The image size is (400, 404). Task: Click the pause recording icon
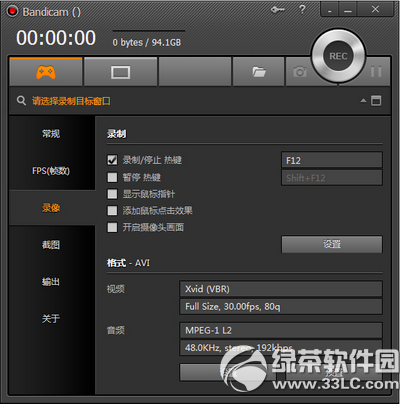376,72
